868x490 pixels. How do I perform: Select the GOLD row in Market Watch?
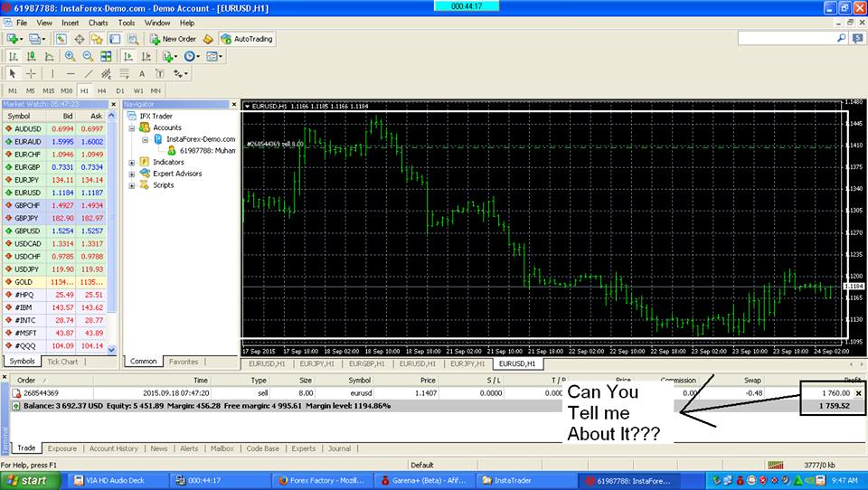[55, 282]
